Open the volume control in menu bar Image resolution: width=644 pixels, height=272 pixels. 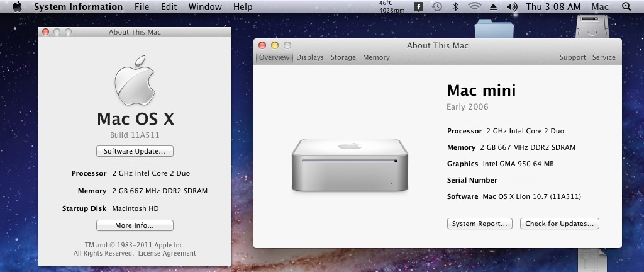pos(512,6)
